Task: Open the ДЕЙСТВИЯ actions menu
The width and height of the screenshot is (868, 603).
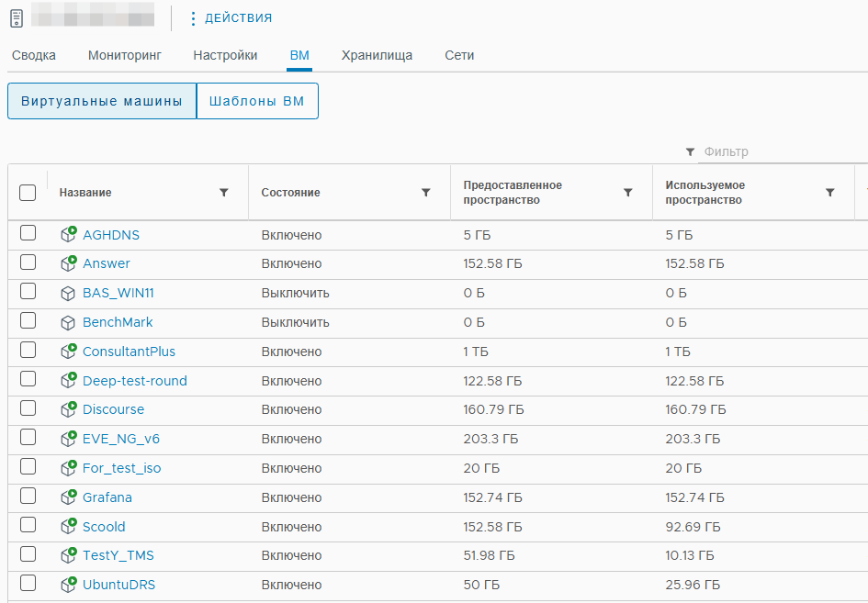Action: pyautogui.click(x=231, y=18)
